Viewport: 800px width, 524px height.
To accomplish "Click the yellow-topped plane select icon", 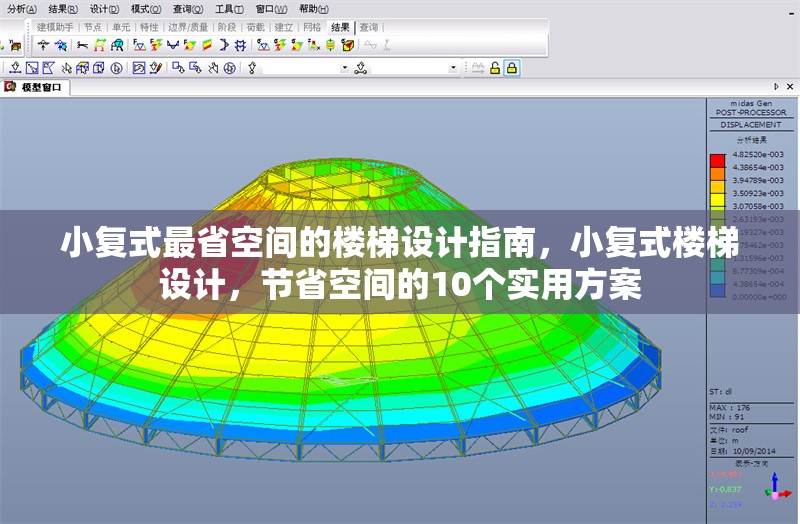I will [x=82, y=68].
